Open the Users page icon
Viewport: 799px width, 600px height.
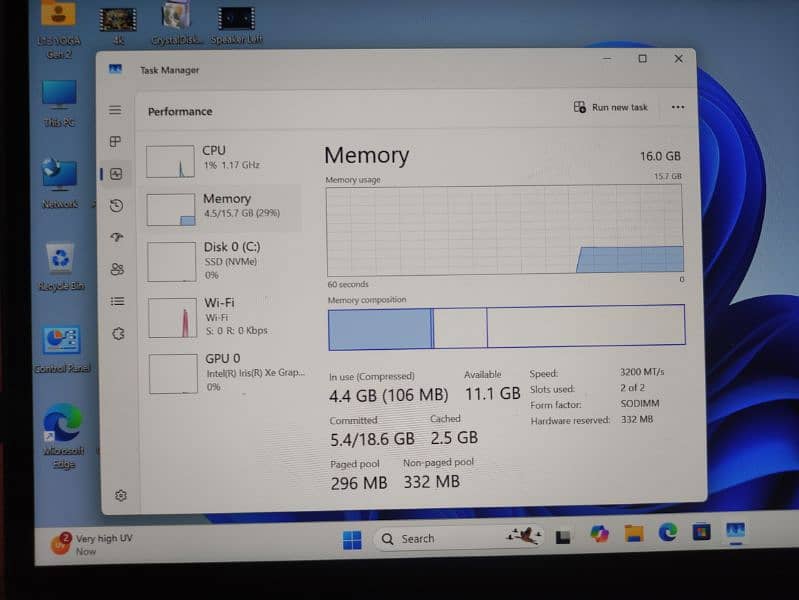click(117, 269)
